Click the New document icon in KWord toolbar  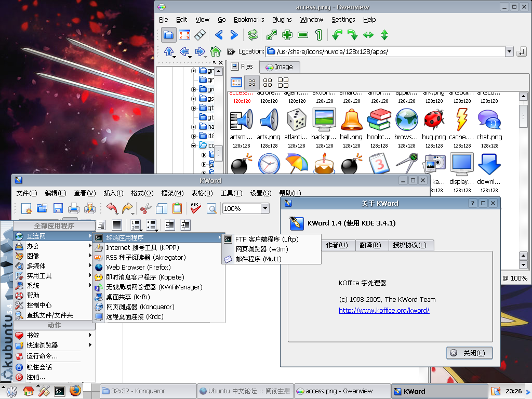pyautogui.click(x=26, y=208)
